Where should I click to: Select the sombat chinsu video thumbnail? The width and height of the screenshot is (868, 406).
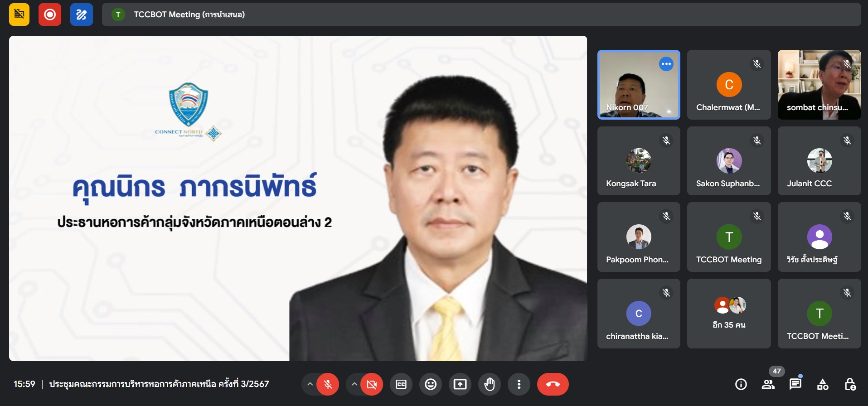(x=819, y=85)
